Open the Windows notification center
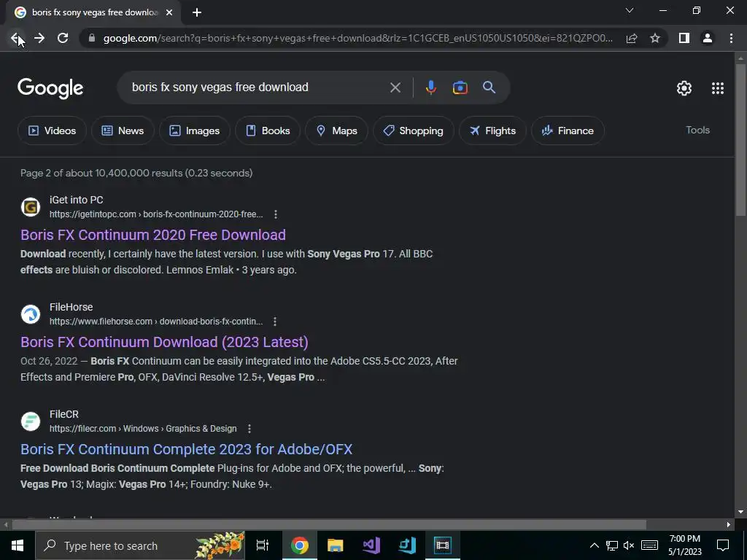 (723, 545)
